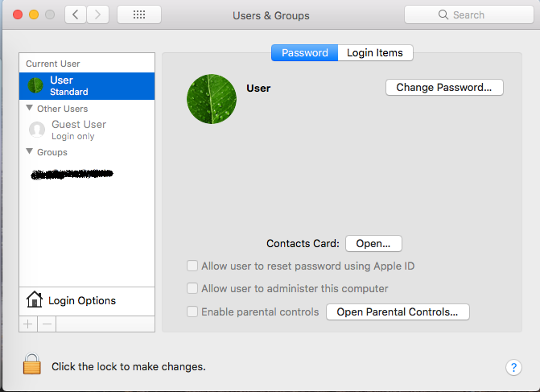Select Guest User in Other Users
The height and width of the screenshot is (392, 540).
coord(87,130)
